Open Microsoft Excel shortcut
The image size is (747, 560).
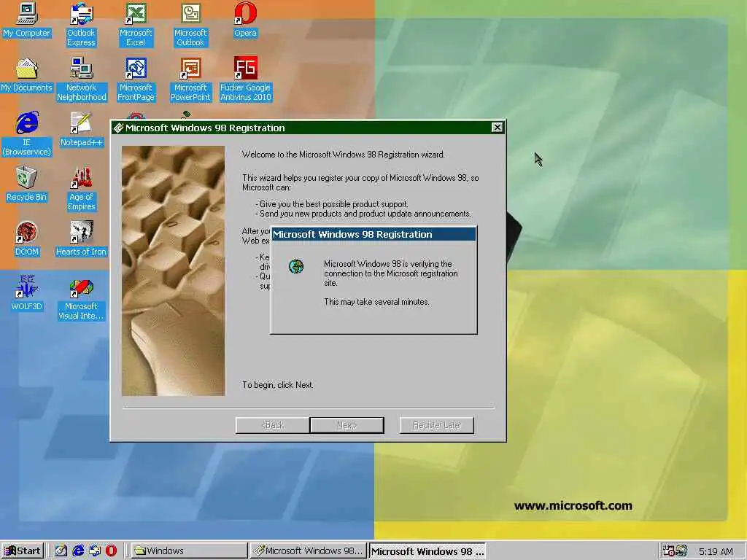(136, 24)
